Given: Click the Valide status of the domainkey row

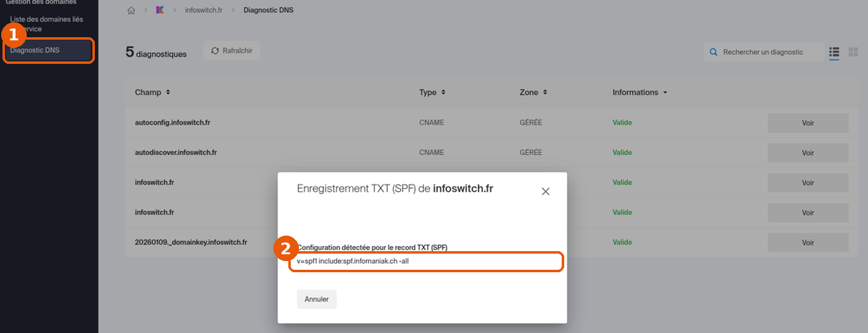Looking at the screenshot, I should click(622, 242).
